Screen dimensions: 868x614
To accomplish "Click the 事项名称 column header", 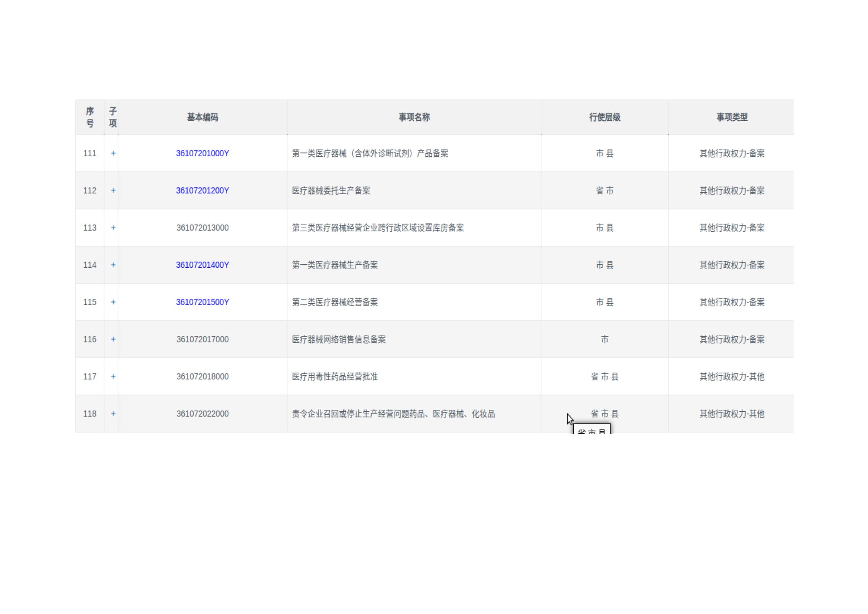I will point(414,117).
